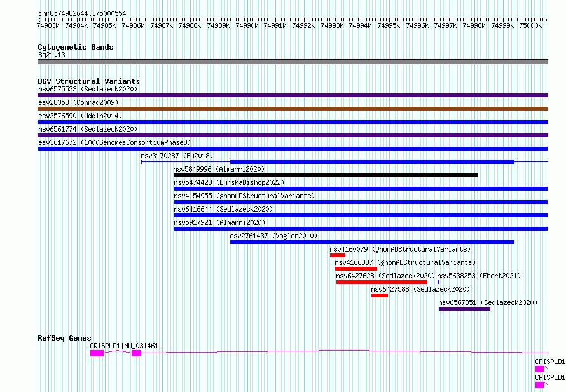
Task: Click the DGV Structural Variants track title
Action: [89, 81]
